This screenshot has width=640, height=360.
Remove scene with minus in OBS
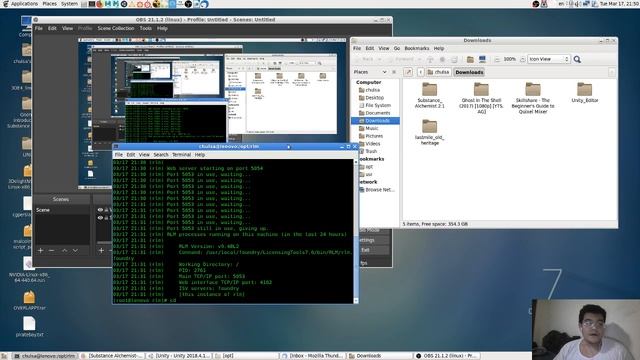tap(51, 250)
